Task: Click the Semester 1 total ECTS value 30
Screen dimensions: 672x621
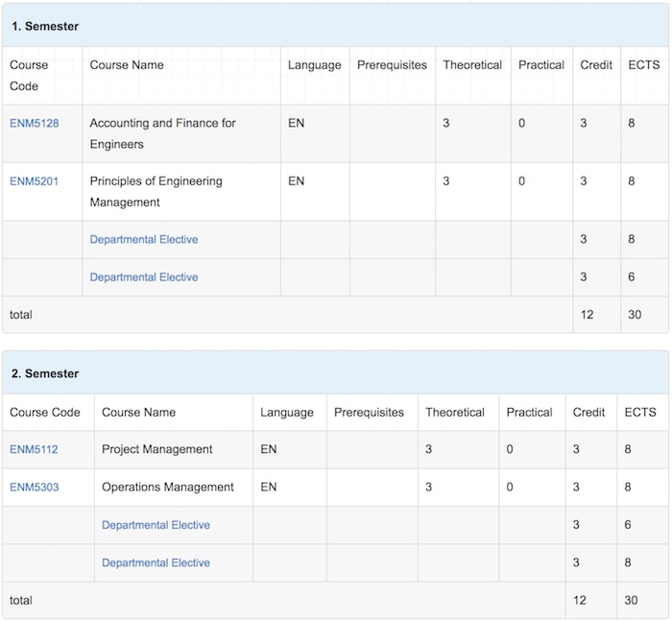Action: click(635, 315)
